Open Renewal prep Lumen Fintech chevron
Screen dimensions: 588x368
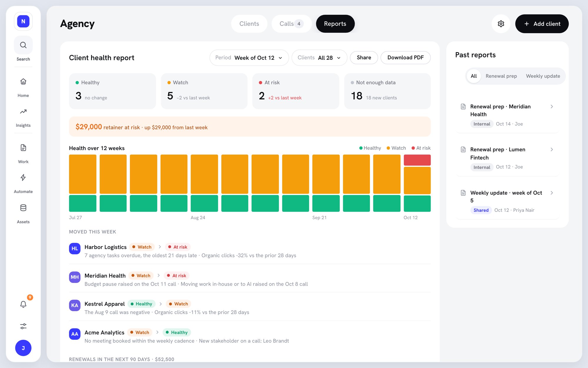click(x=552, y=150)
